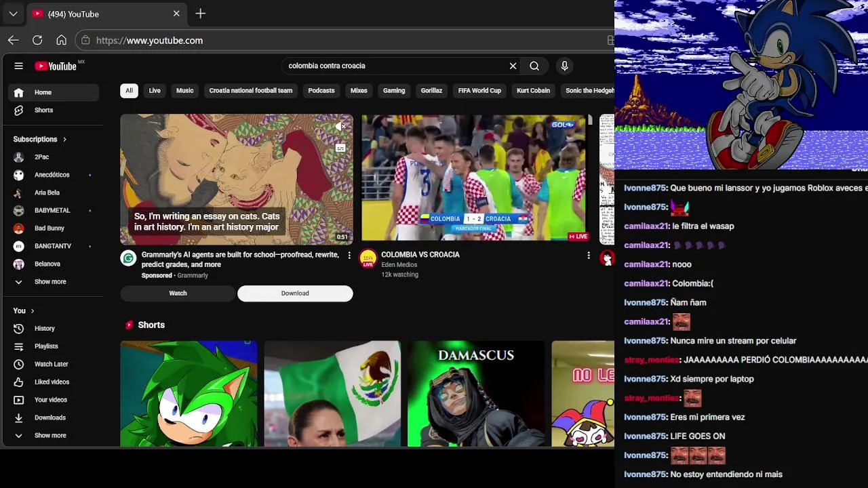
Task: Open the tab list dropdown
Action: (x=13, y=14)
